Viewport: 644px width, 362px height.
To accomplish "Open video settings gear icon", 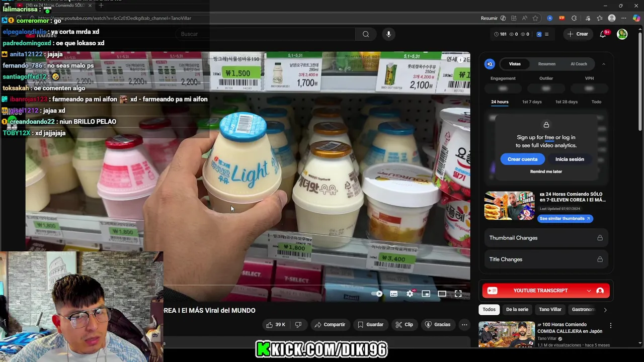I will [x=410, y=294].
